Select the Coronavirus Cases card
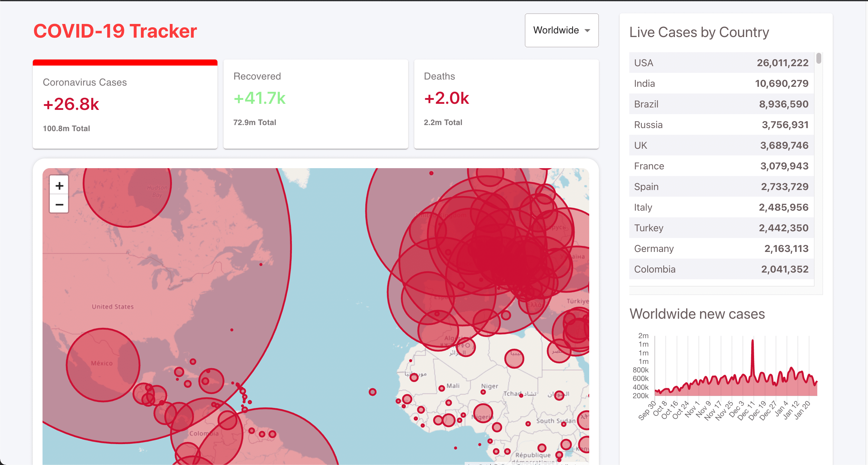The image size is (868, 465). 125,104
